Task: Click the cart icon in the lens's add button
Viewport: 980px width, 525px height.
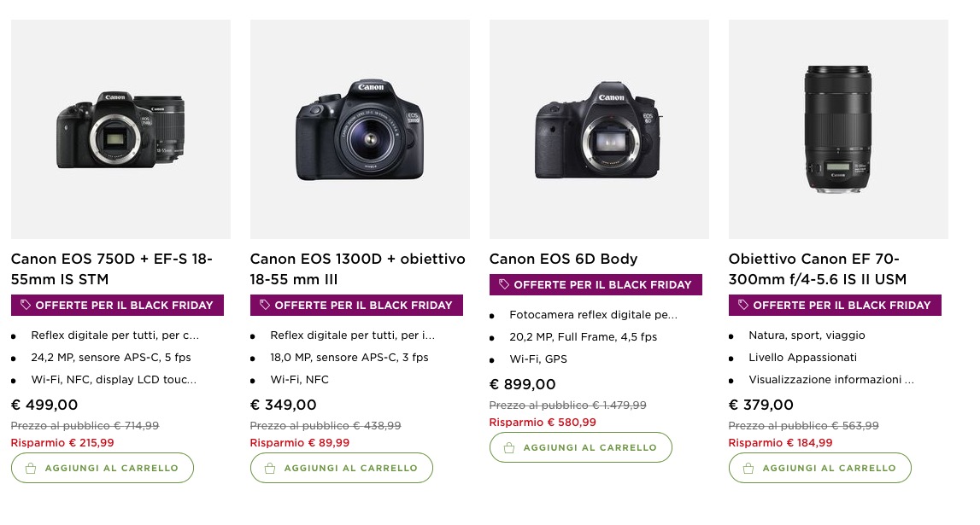Action: click(x=748, y=468)
